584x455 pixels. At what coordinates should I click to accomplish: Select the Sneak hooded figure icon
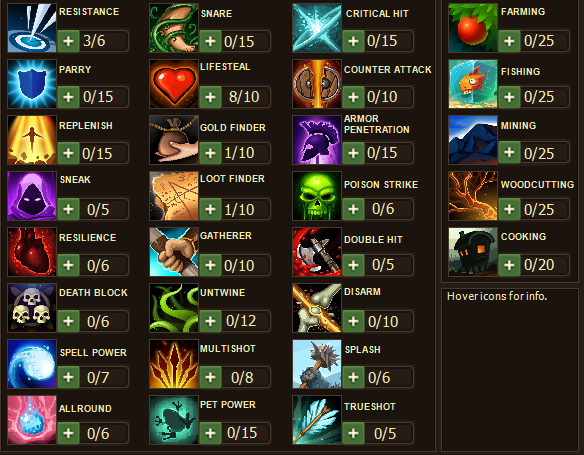click(x=32, y=196)
